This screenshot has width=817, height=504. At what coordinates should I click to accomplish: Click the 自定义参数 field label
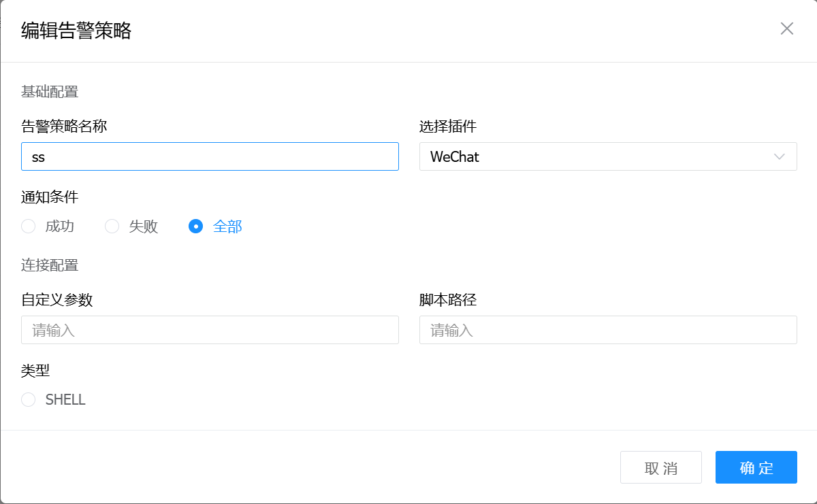click(x=57, y=299)
